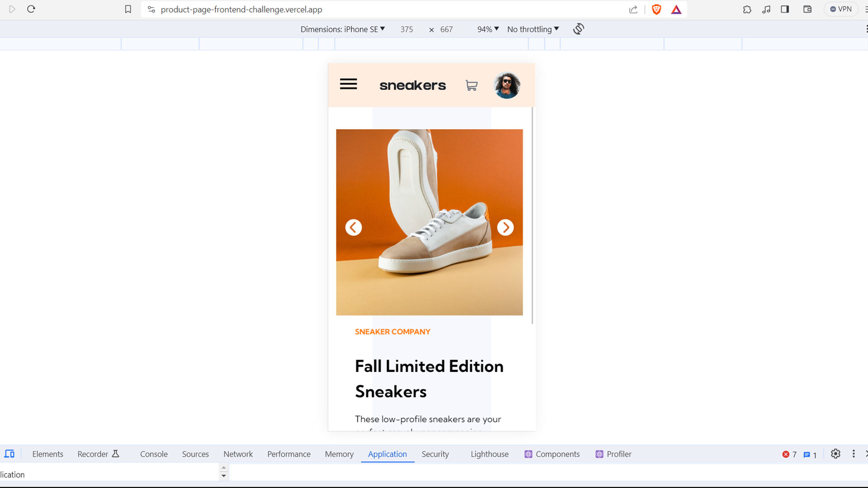Click the user avatar profile picture
The image size is (868, 488).
[507, 85]
